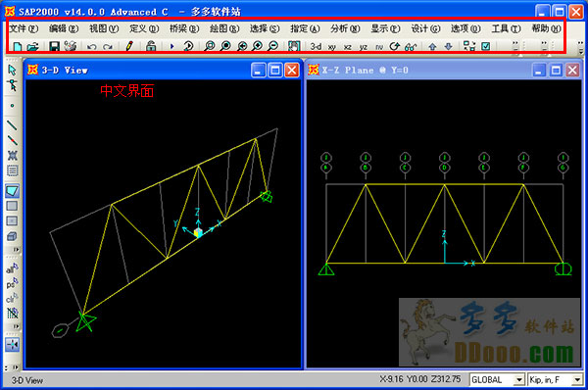Set view to xz plane

pos(348,47)
